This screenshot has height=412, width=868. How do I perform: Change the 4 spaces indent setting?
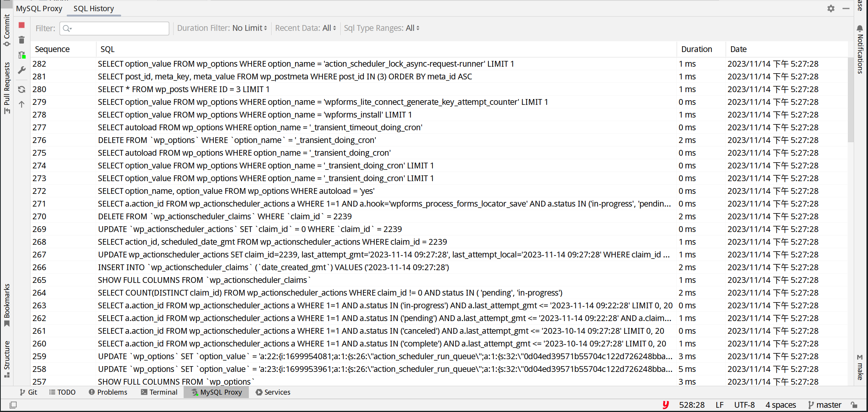click(781, 405)
